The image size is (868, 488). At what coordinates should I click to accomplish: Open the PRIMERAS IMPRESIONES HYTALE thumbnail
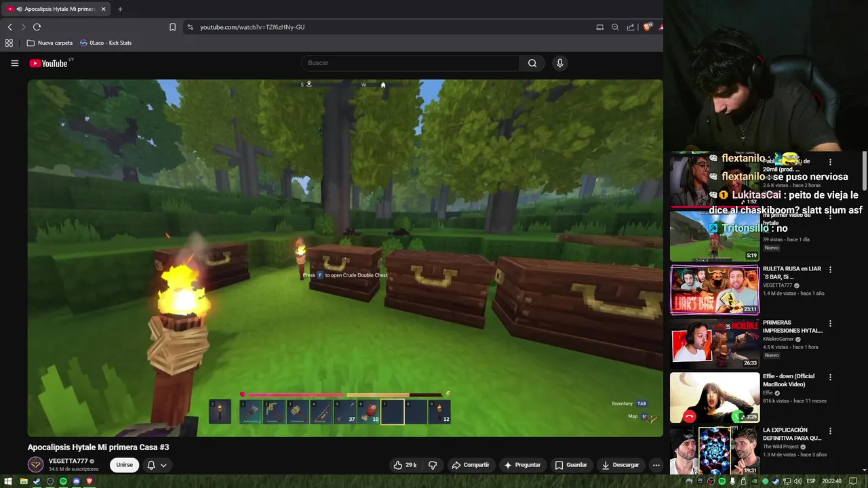(715, 343)
